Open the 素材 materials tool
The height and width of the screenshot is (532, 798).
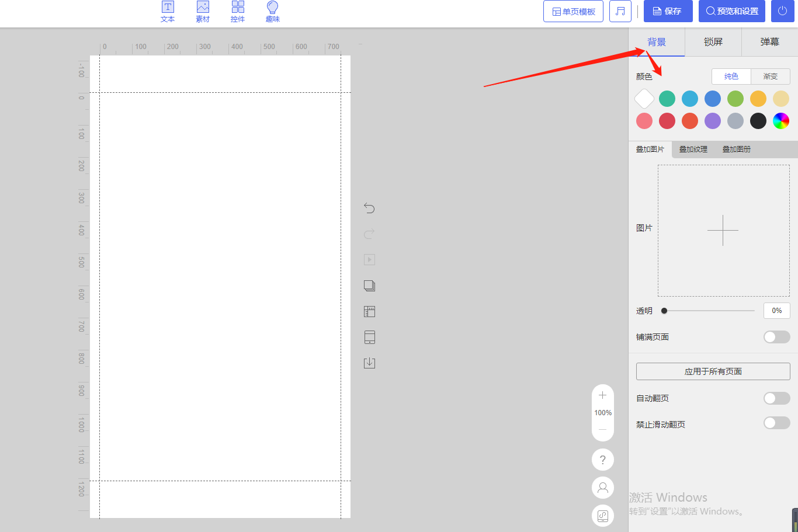point(203,12)
